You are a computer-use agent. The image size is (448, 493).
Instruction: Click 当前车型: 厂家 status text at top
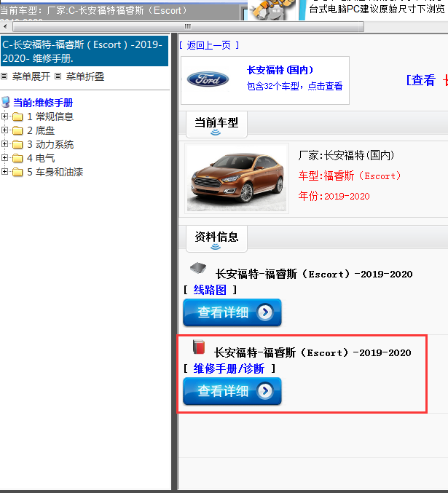coord(94,10)
